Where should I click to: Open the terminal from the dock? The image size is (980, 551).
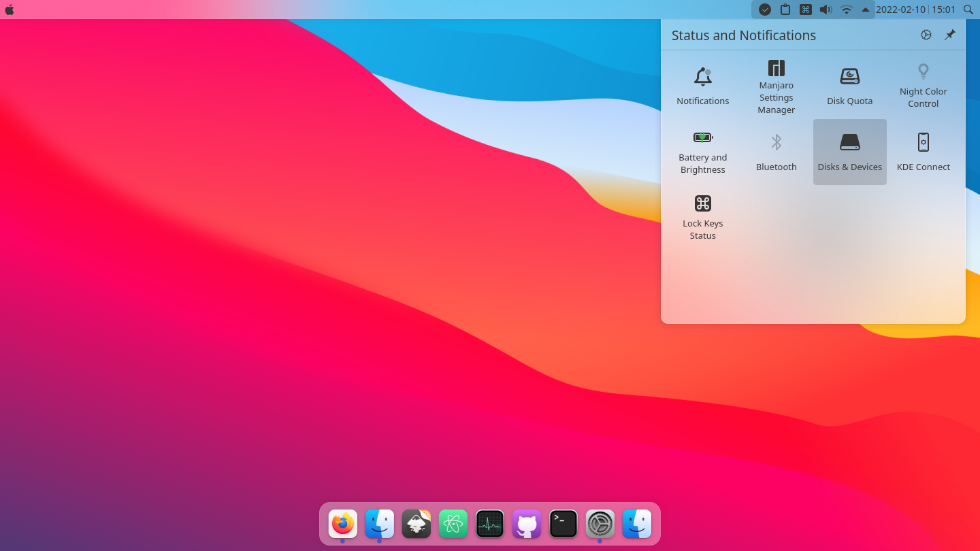tap(563, 524)
